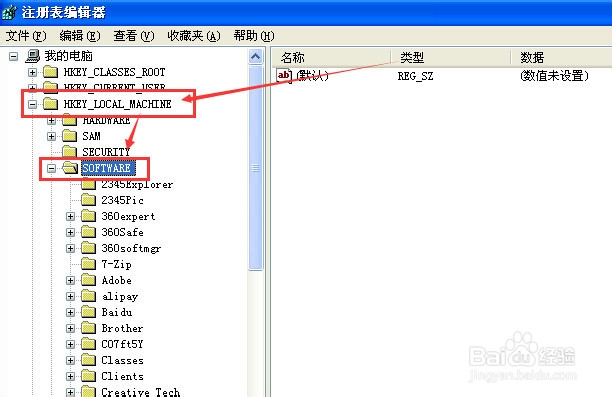Expand the Brother key

[x=71, y=328]
